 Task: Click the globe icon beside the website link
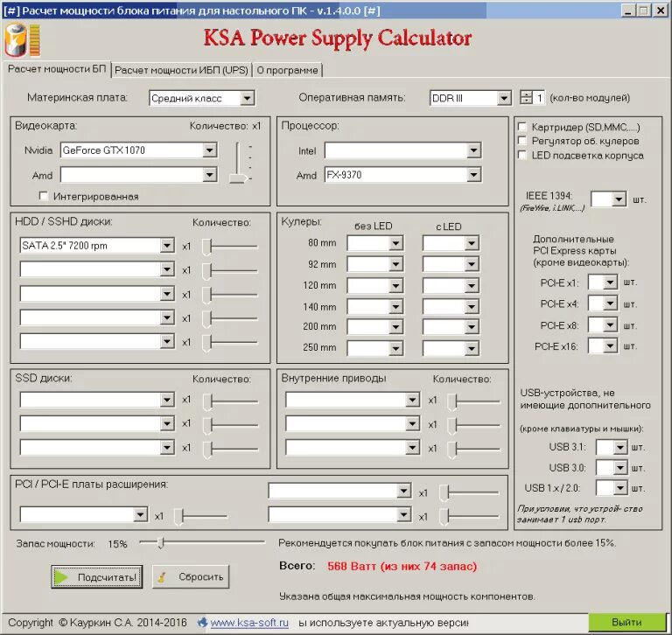click(202, 622)
